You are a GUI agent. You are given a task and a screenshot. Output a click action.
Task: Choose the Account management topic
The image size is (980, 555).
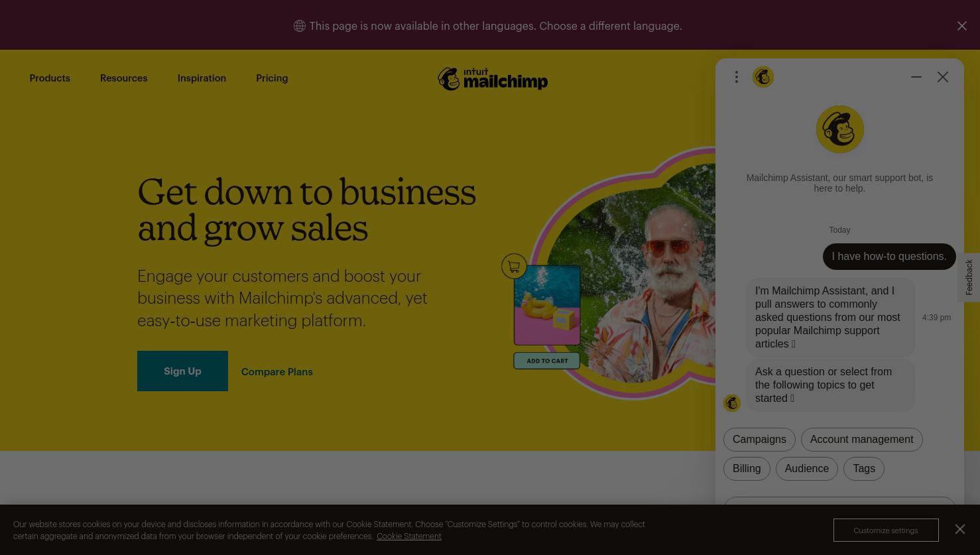pos(861,440)
